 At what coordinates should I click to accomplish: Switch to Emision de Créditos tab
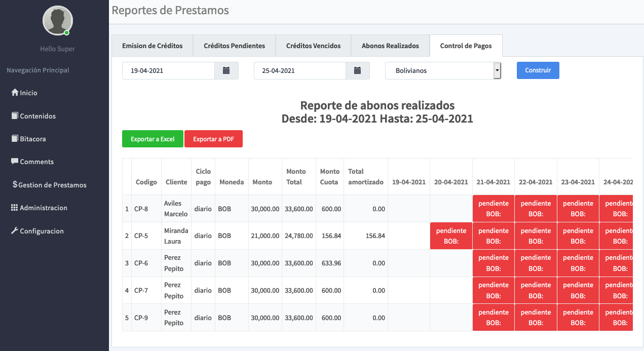coord(152,46)
